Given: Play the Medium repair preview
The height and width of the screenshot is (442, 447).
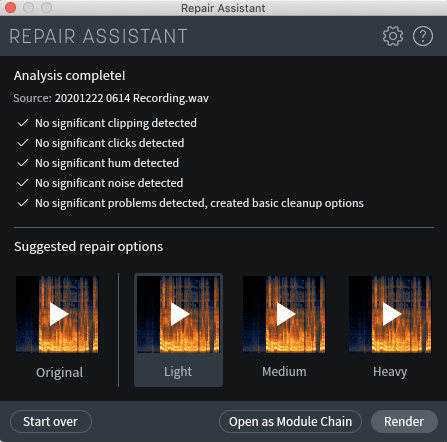Looking at the screenshot, I should (284, 314).
